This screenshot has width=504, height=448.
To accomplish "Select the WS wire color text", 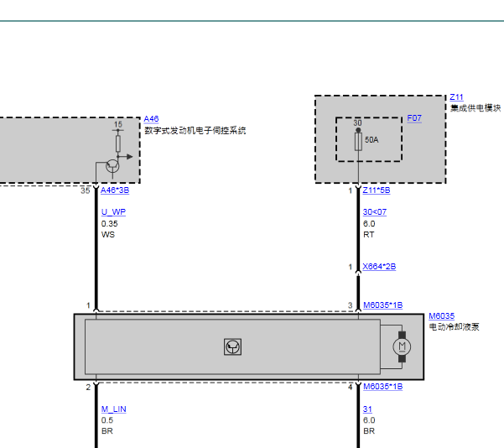I will click(108, 234).
